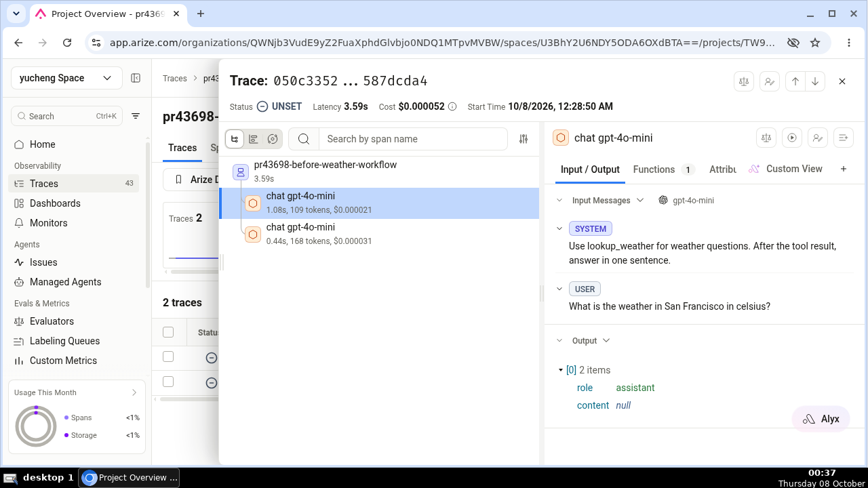Click add-to-dataset list icon for span
The height and width of the screenshot is (488, 868).
pyautogui.click(x=844, y=138)
